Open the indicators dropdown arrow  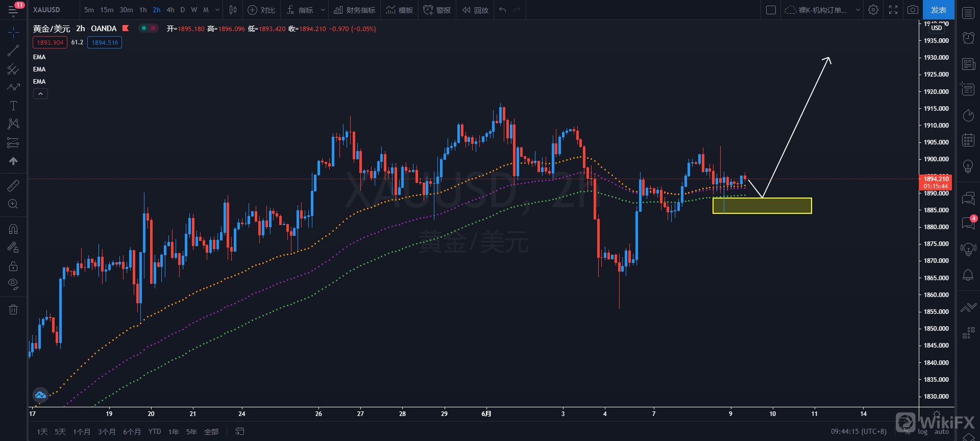pos(323,10)
